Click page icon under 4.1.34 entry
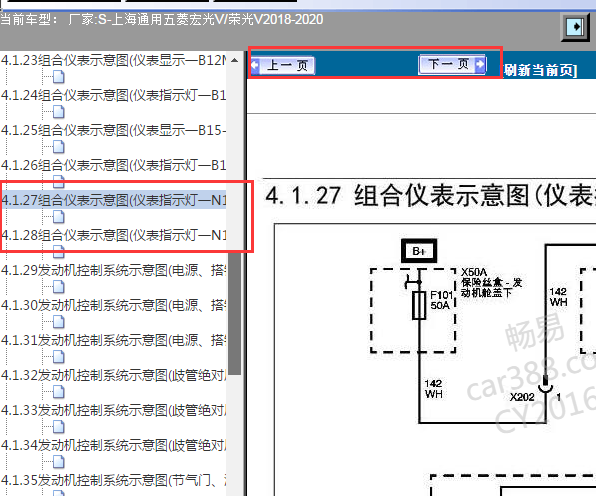This screenshot has height=496, width=596. (59, 462)
